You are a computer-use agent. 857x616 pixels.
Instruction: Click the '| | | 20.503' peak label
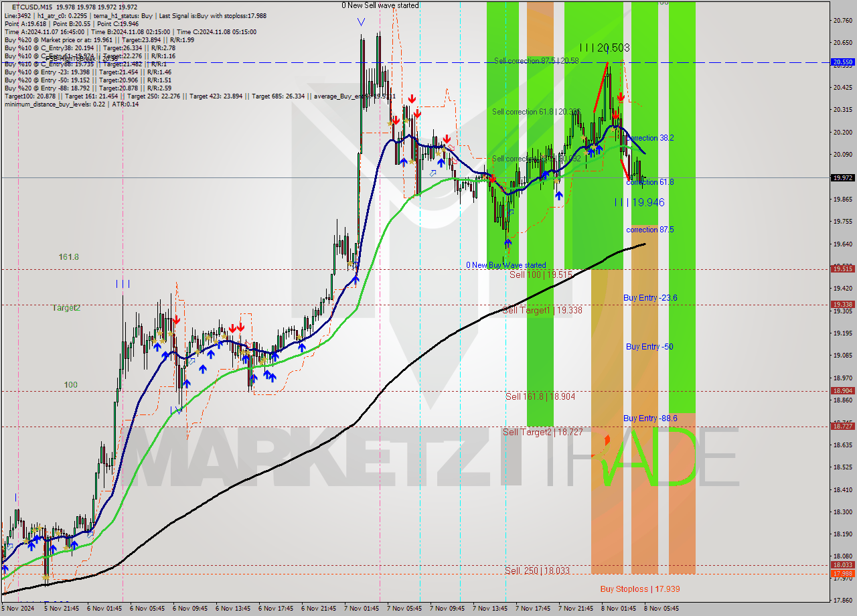tap(605, 48)
